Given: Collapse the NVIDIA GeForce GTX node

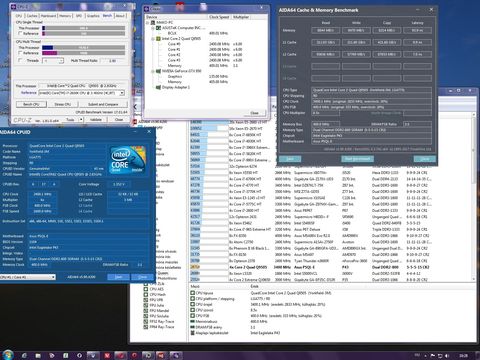Looking at the screenshot, I should (x=153, y=71).
